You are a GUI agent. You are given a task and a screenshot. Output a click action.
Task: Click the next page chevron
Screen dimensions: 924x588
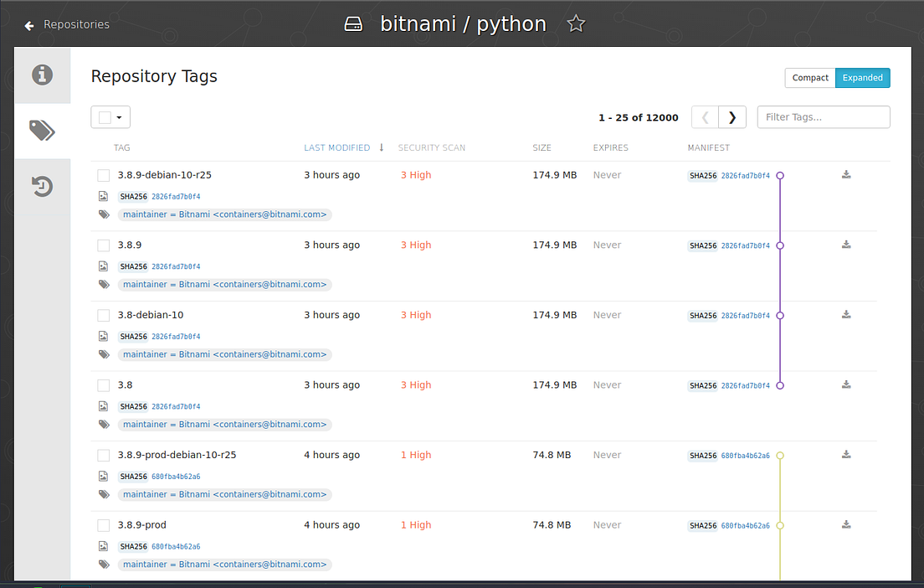tap(731, 116)
